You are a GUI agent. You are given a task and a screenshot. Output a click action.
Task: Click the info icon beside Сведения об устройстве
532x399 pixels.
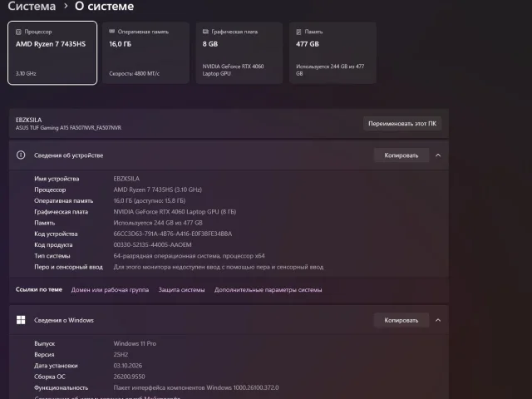click(21, 155)
